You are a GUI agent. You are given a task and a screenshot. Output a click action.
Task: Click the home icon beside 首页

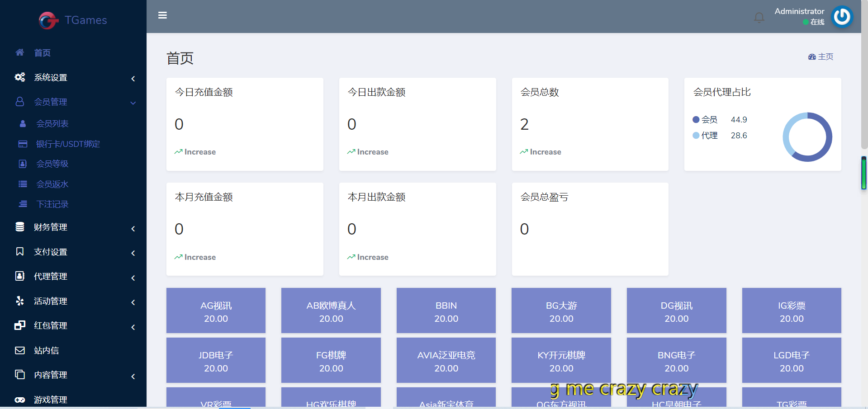point(20,52)
